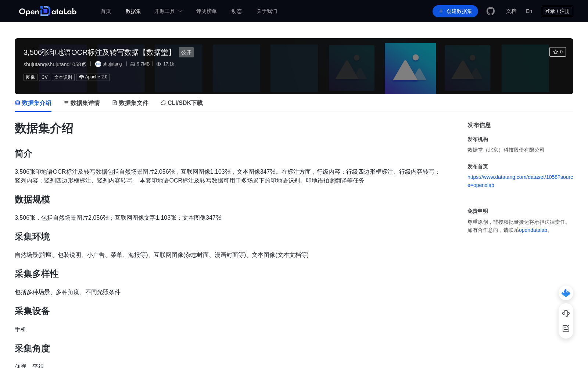
Task: Click the eye views icon 17.1k
Action: 159,64
